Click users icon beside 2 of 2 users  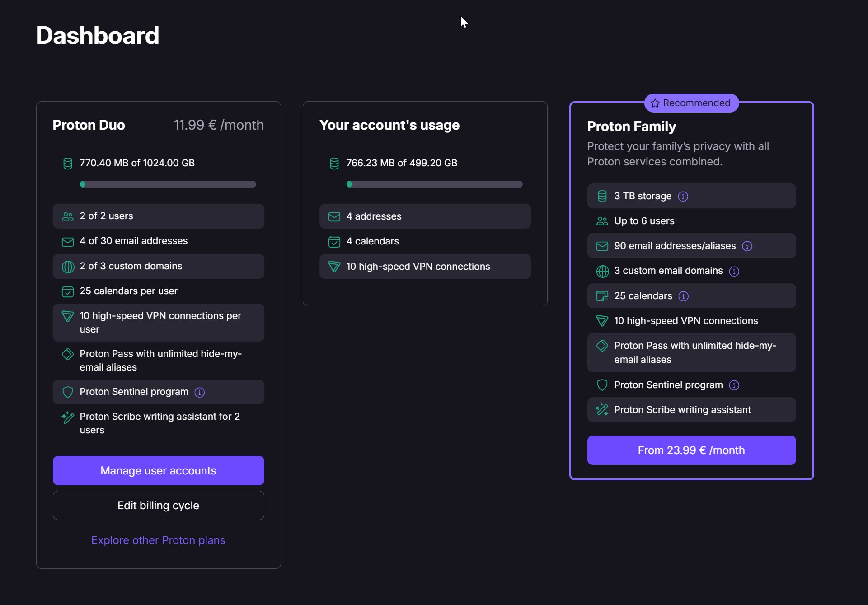[68, 216]
